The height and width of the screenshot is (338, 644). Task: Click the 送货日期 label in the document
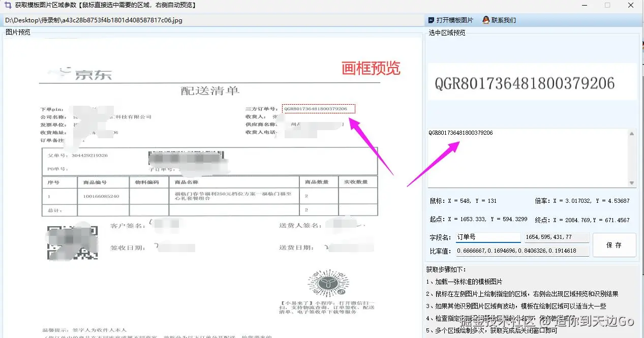[x=296, y=248]
